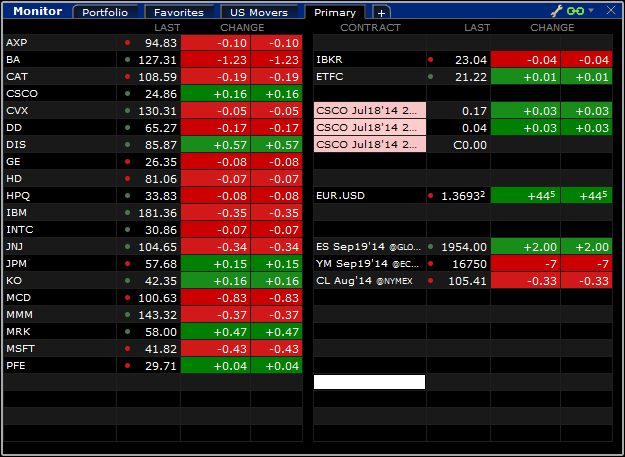
Task: Select the HD ticker
Action: click(14, 178)
